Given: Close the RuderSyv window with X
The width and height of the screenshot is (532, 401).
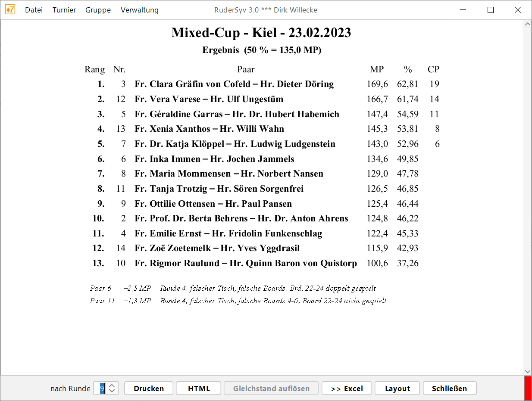Looking at the screenshot, I should (x=518, y=10).
